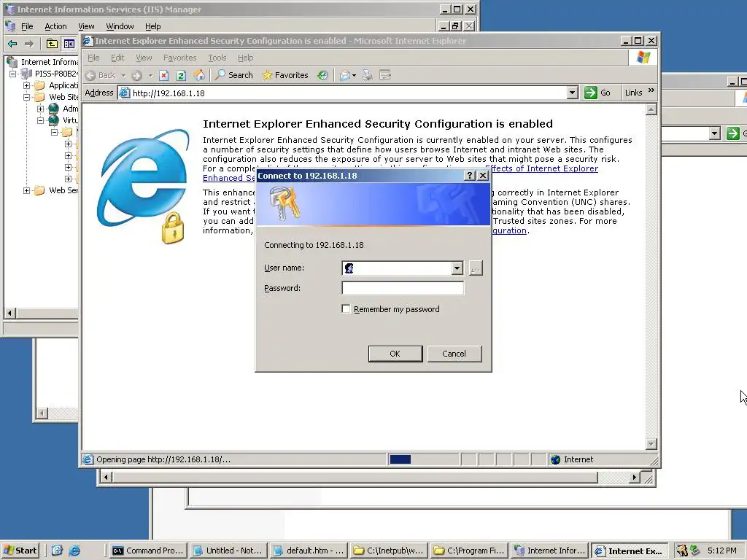Viewport: 747px width, 560px height.
Task: Click the browse button beside User name
Action: [476, 268]
